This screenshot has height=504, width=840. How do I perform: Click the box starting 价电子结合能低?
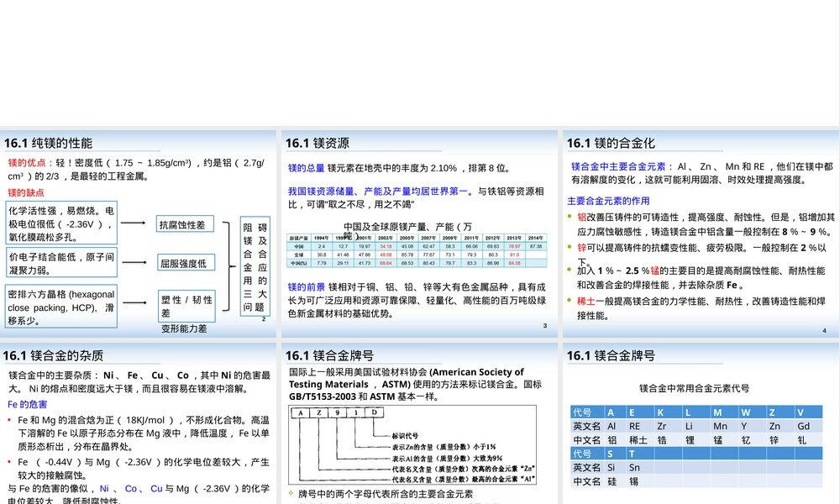pos(61,262)
